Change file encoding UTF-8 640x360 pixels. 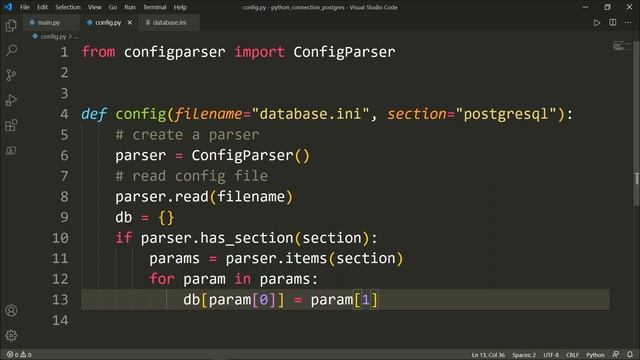point(551,355)
